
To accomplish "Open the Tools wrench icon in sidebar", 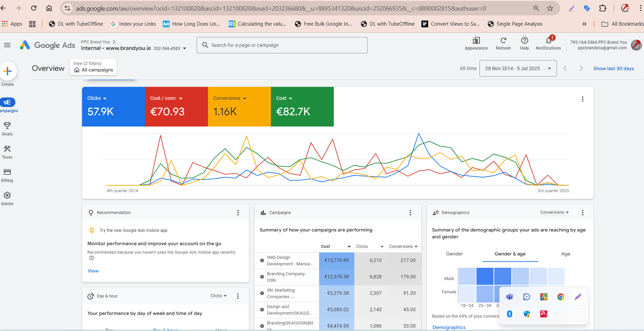I will [x=7, y=149].
